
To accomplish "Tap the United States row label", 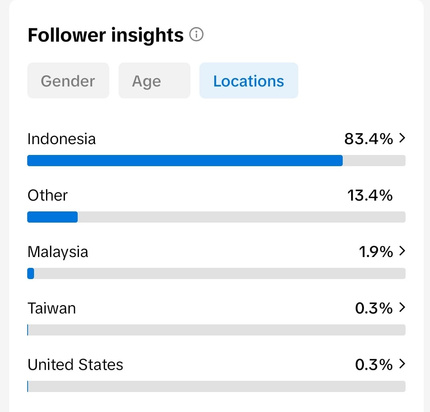I will pos(75,365).
